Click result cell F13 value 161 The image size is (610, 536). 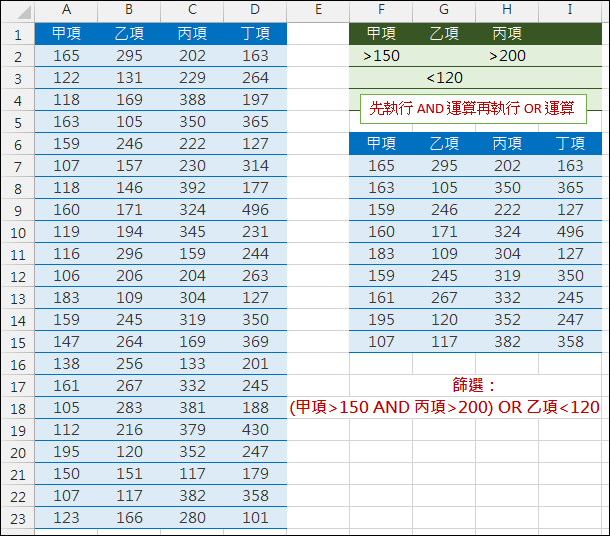[x=381, y=298]
